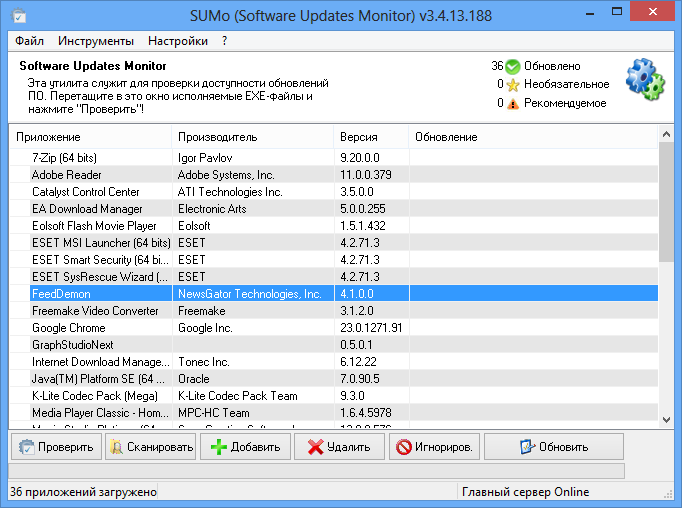Open the Настройки menu
682x508 pixels.
177,41
